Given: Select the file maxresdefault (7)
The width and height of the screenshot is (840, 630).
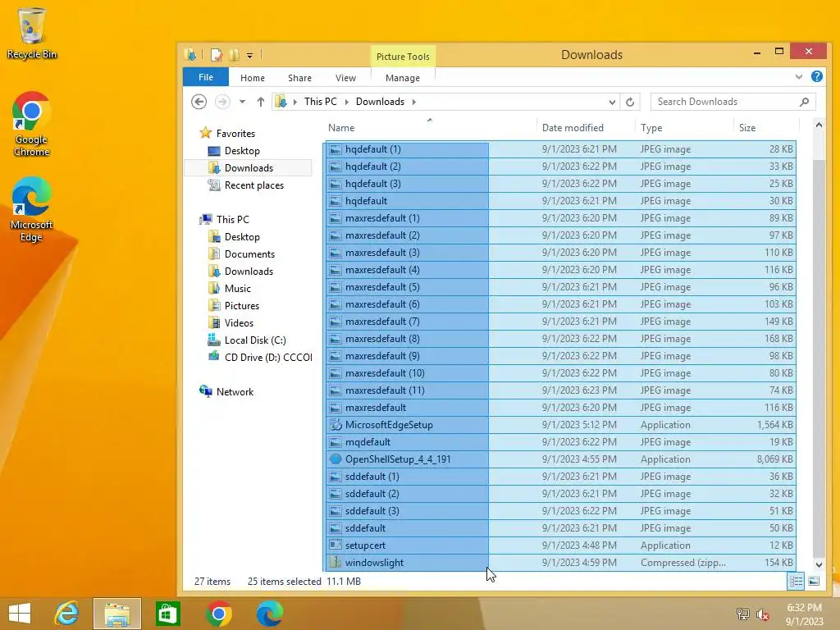Looking at the screenshot, I should (x=559, y=322).
